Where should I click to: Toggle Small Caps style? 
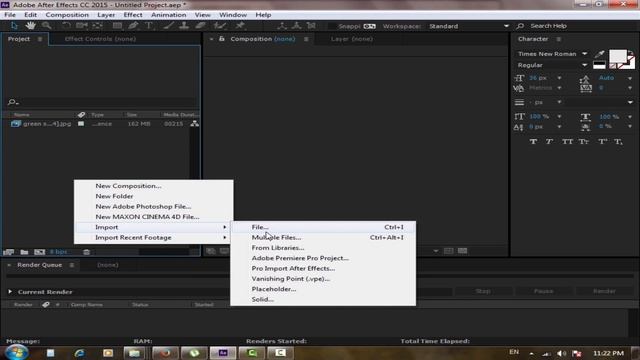click(584, 142)
